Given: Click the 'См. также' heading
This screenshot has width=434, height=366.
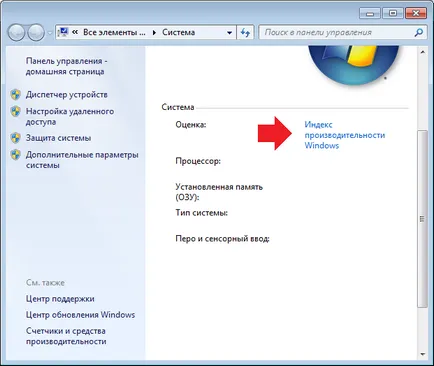Looking at the screenshot, I should [45, 283].
